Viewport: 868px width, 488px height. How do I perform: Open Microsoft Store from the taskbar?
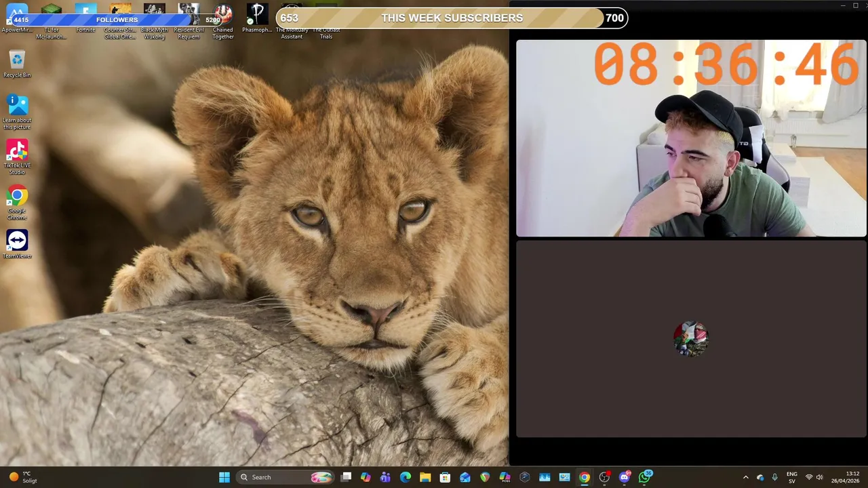click(x=445, y=477)
